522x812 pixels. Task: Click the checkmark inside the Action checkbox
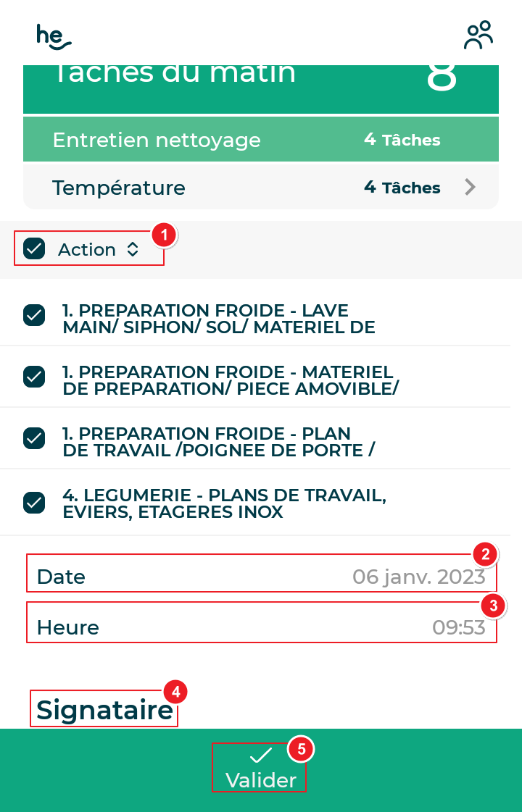click(33, 248)
